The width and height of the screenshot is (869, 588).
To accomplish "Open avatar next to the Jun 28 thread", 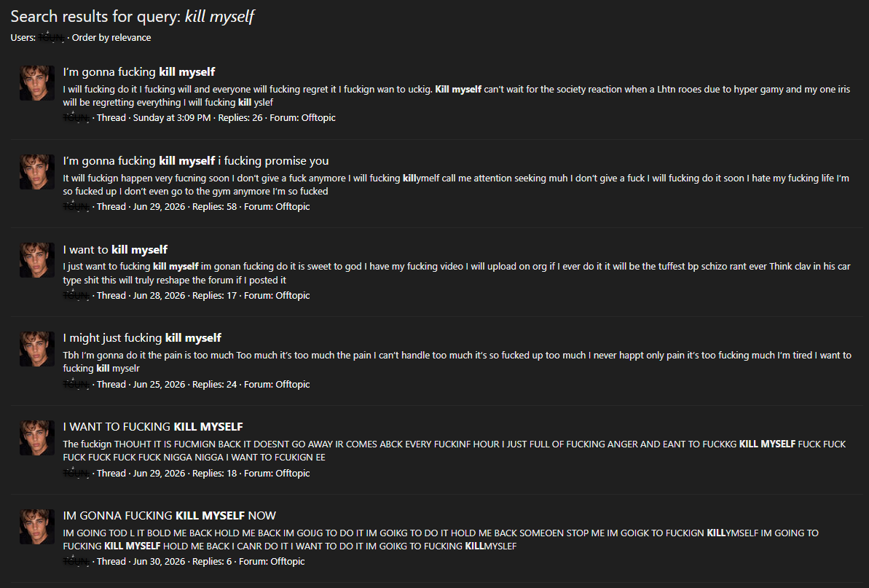I will click(37, 260).
